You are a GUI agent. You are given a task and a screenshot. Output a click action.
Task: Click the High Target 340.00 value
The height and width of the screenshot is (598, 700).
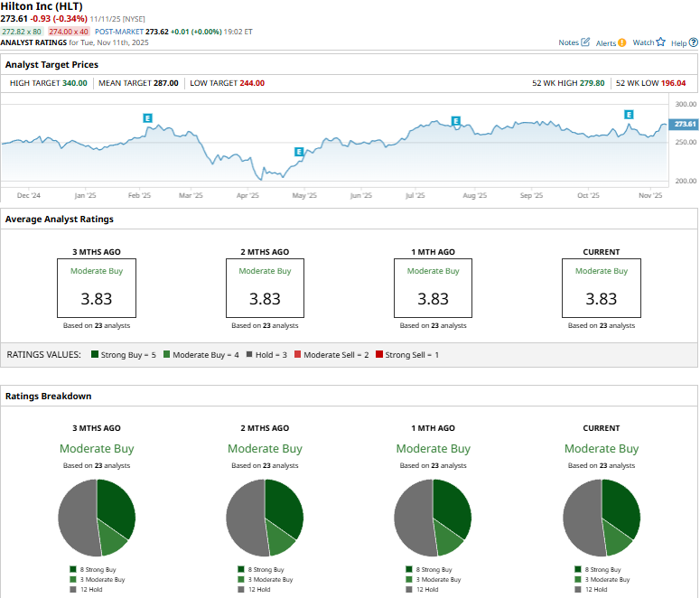click(75, 83)
